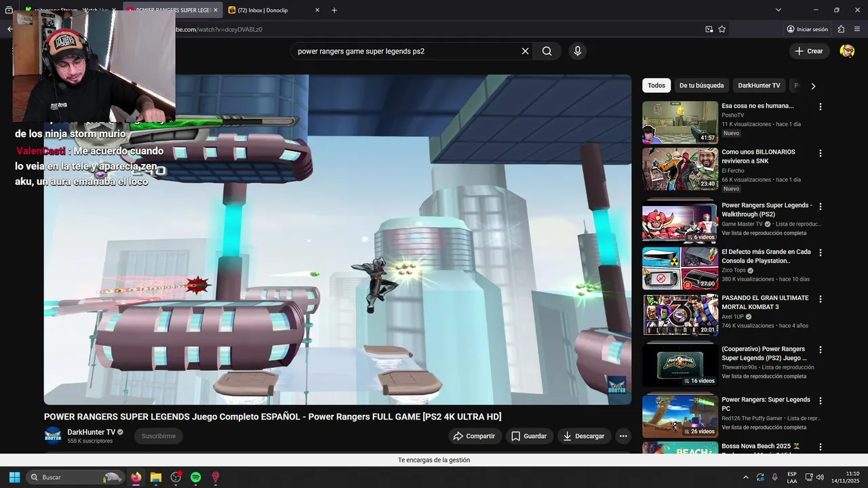868x488 pixels.
Task: Open options for El Defecto más Grande
Action: tap(821, 253)
